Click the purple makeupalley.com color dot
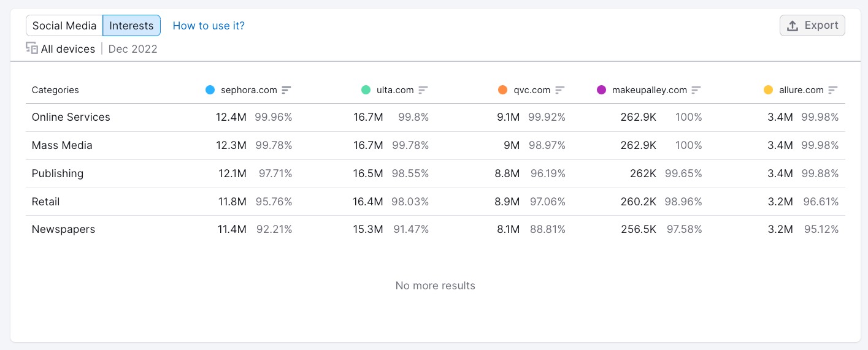 point(601,90)
